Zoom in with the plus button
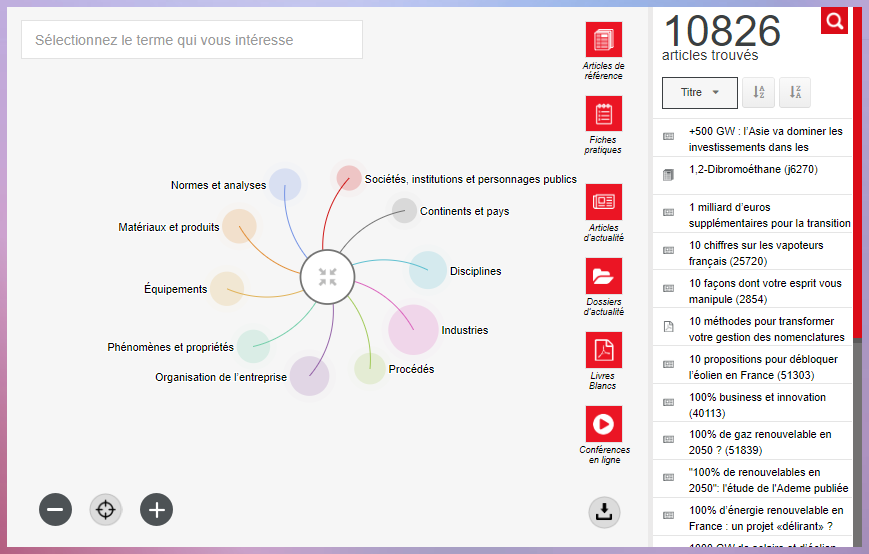 (x=156, y=509)
